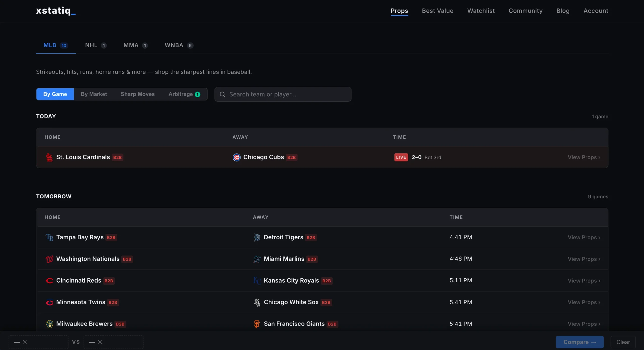
Task: Click the Cincinnati Reds logo icon
Action: [49, 281]
